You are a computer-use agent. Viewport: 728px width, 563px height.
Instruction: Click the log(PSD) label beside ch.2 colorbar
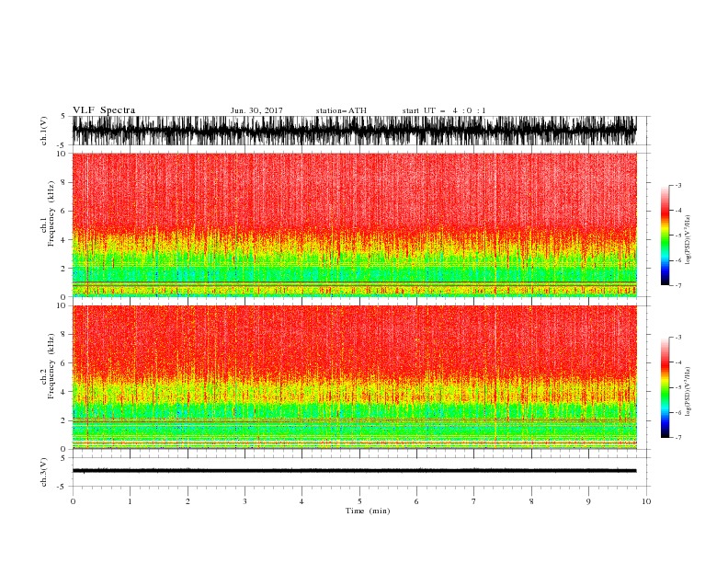[688, 391]
